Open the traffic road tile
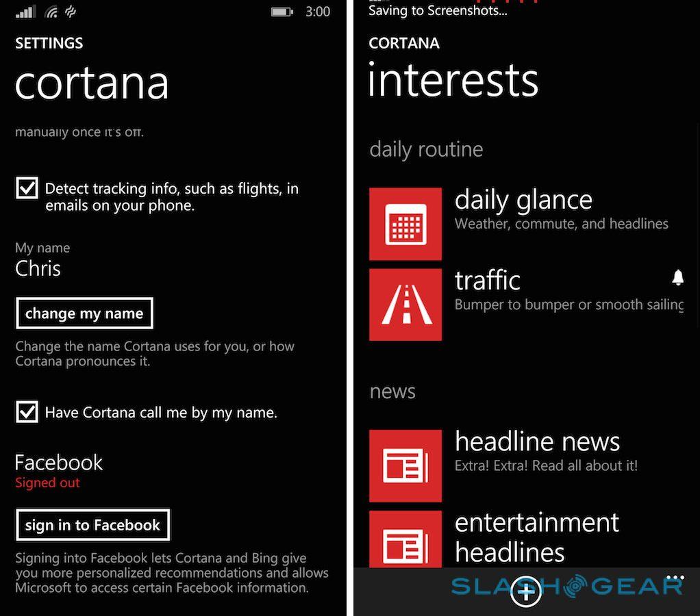This screenshot has width=700, height=616. 405,305
